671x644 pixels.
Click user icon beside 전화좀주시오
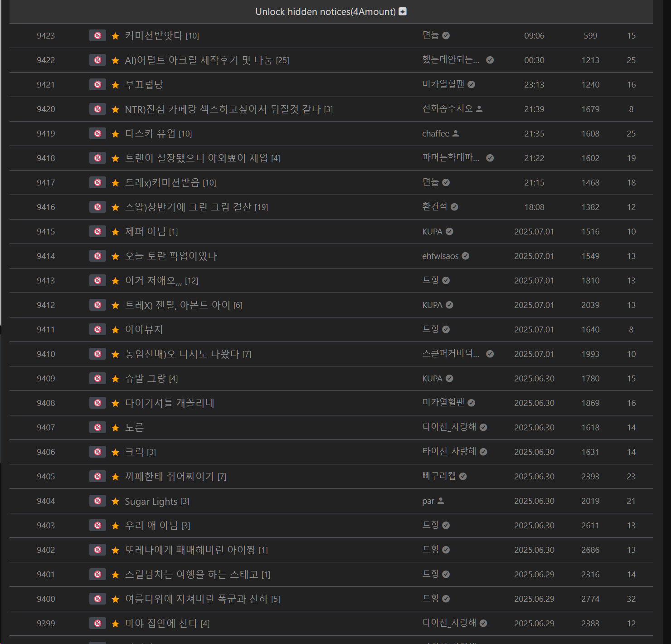pos(480,109)
